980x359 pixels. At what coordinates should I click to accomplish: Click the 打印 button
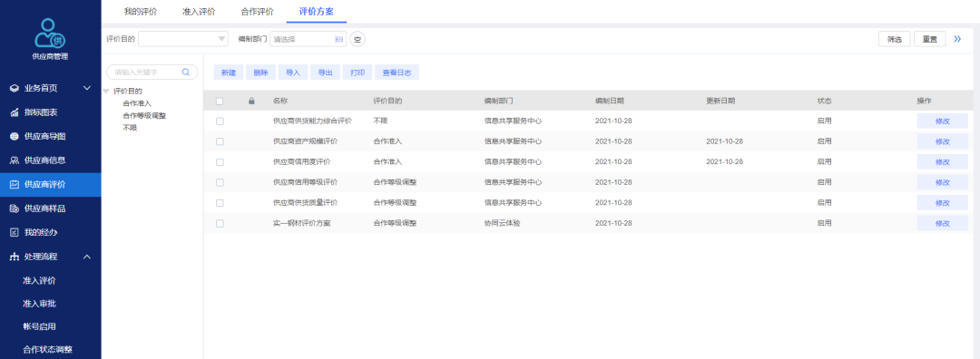(x=358, y=73)
